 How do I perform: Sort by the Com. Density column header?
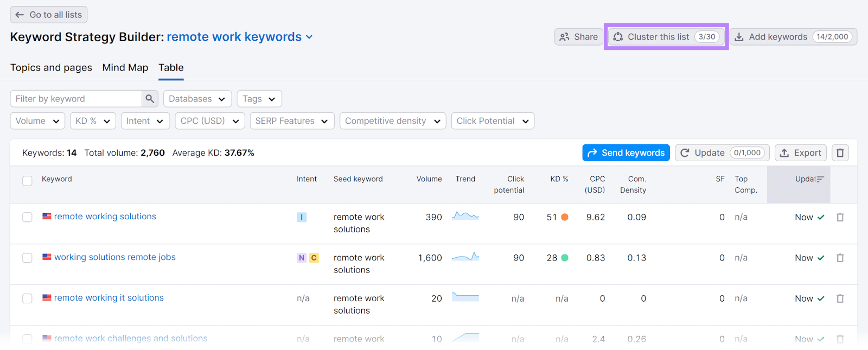(633, 184)
